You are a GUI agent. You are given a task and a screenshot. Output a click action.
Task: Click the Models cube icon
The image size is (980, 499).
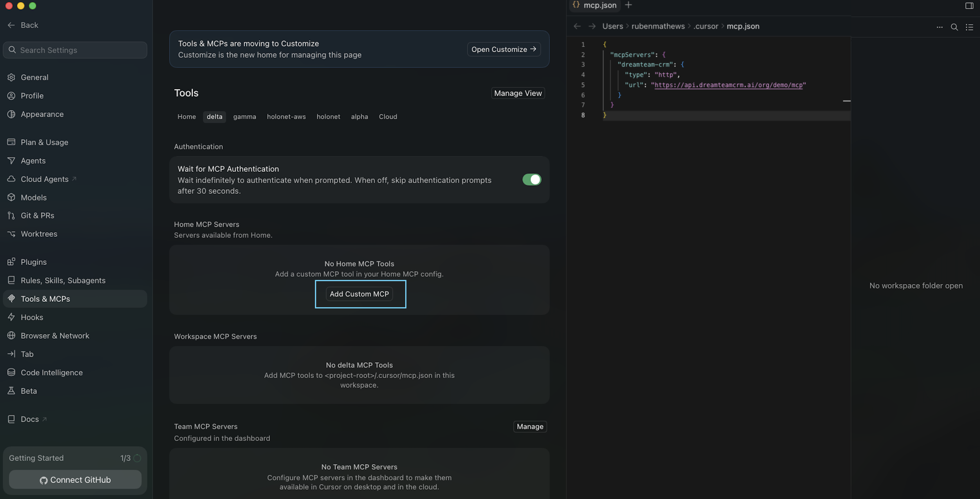[11, 197]
